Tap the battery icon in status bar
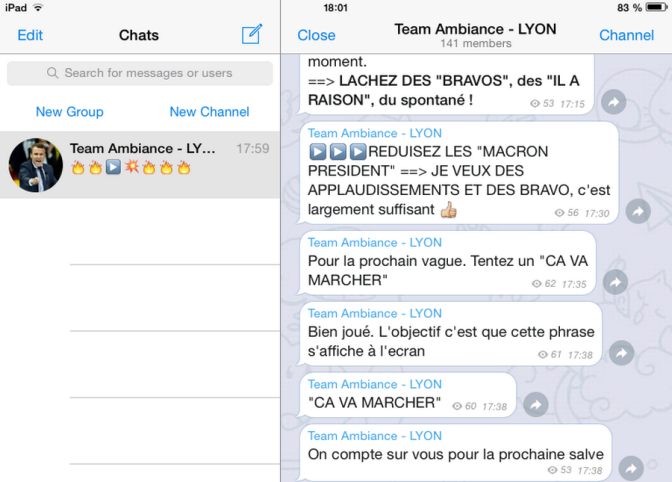Image resolution: width=672 pixels, height=482 pixels. (x=657, y=7)
